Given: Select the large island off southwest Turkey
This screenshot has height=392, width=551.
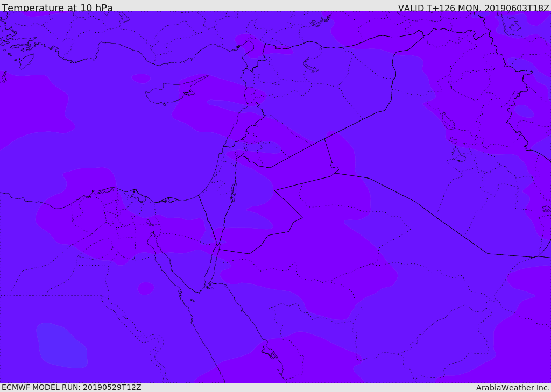Looking at the screenshot, I should point(26,61).
